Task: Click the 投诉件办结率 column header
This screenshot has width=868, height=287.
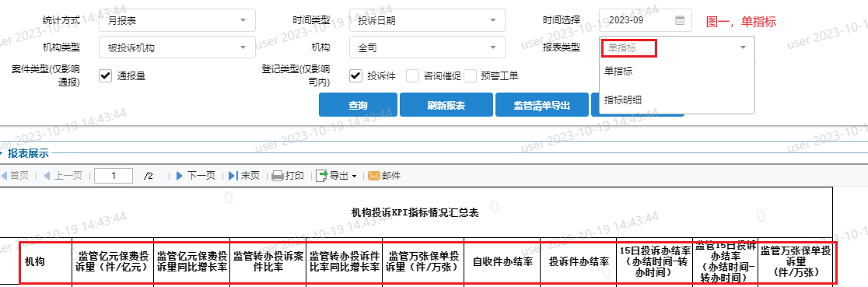Action: pos(579,262)
